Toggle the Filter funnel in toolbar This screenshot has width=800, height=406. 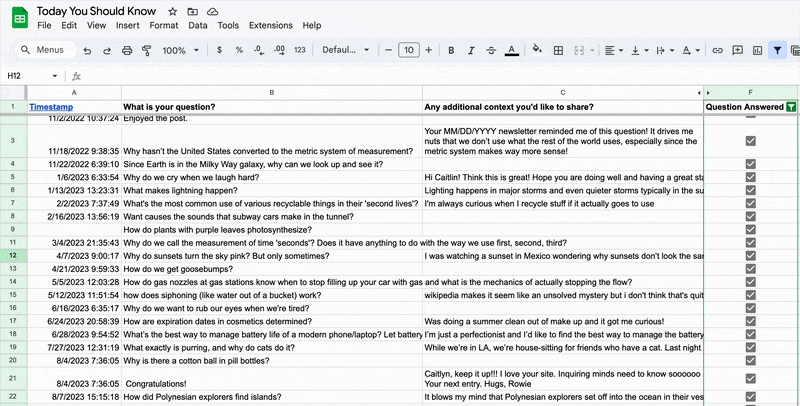point(777,50)
